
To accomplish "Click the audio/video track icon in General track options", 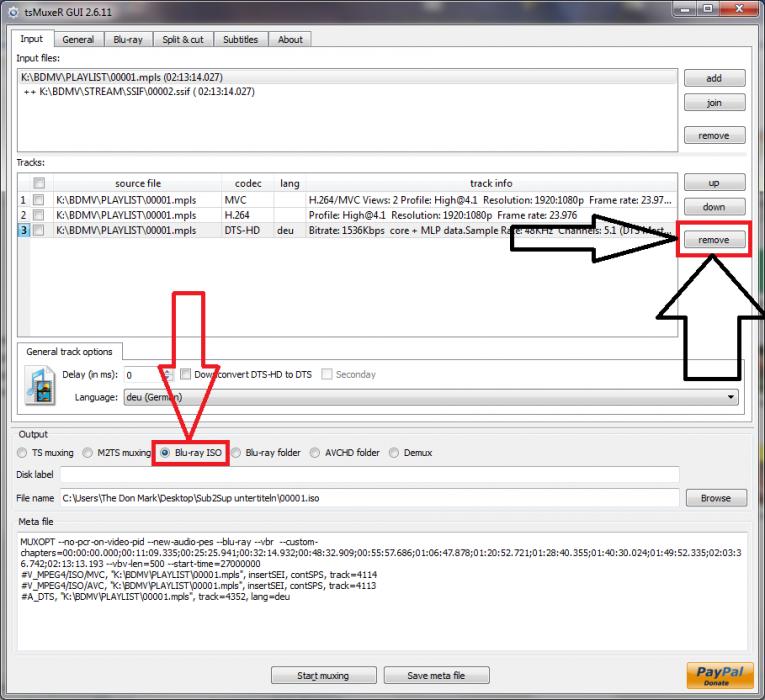I will [40, 386].
